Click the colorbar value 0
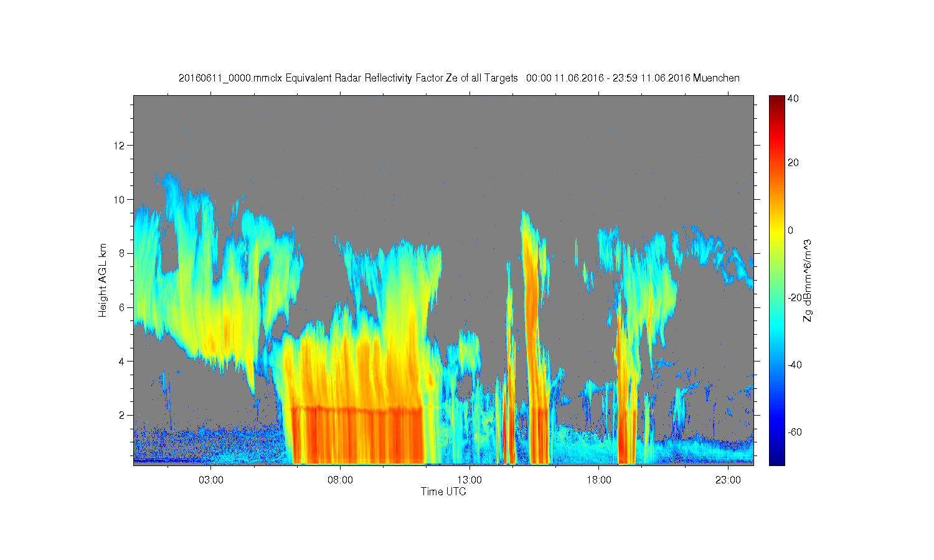 (x=791, y=230)
